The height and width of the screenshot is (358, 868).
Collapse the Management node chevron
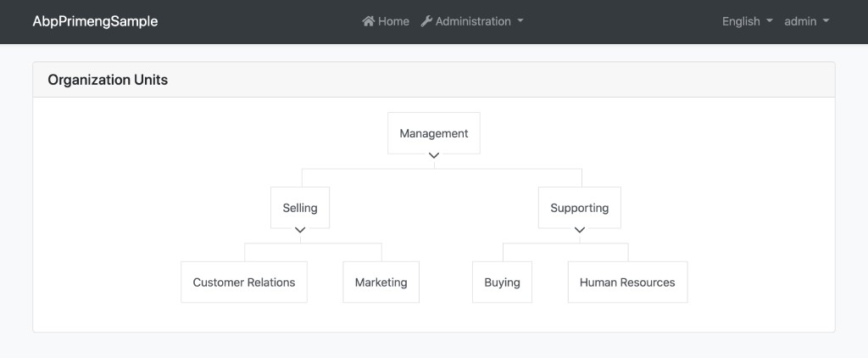434,156
